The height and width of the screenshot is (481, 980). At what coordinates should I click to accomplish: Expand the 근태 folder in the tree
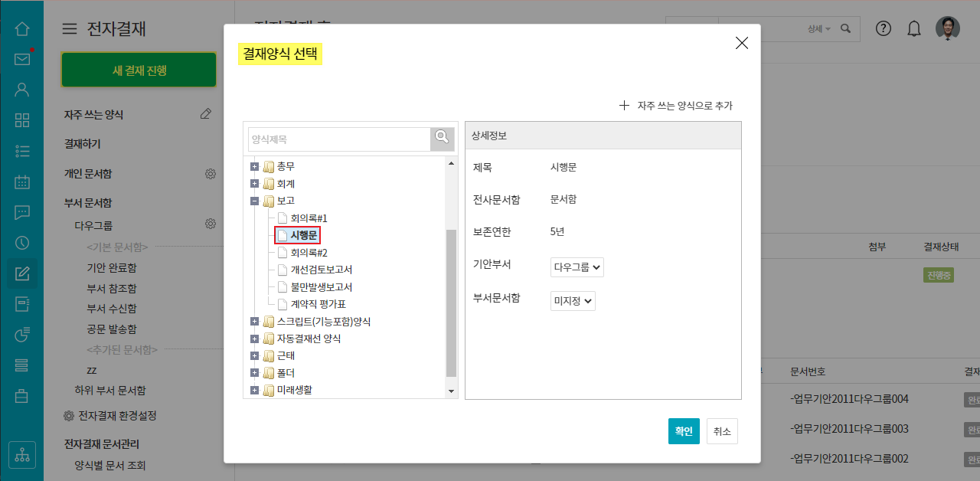[x=255, y=356]
